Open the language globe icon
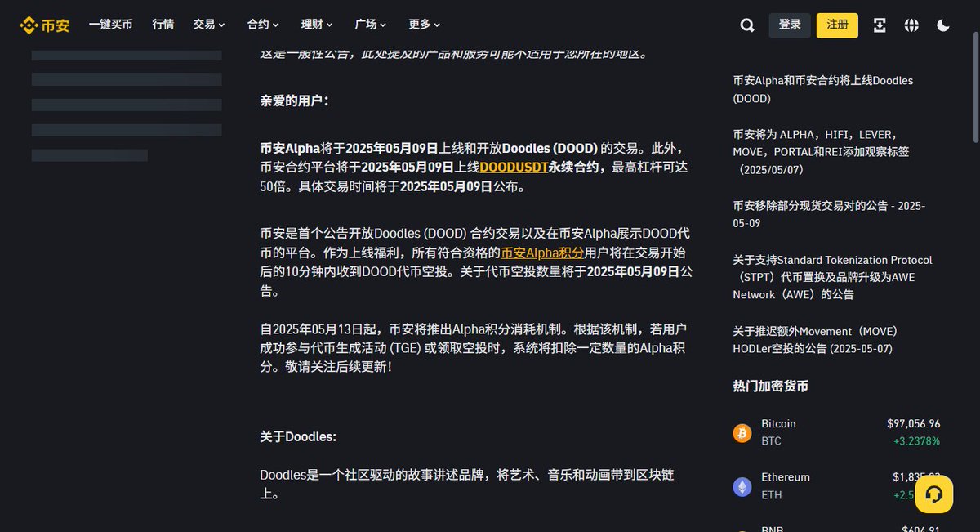 tap(911, 25)
